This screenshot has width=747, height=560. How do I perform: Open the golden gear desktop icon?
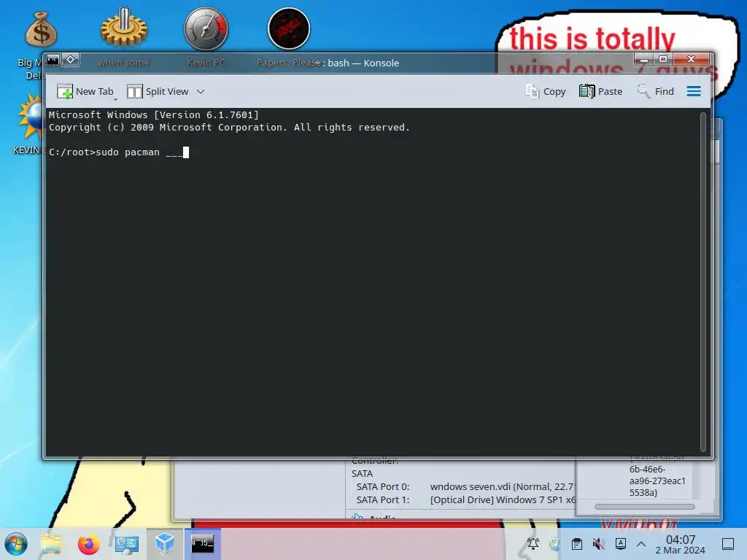123,28
